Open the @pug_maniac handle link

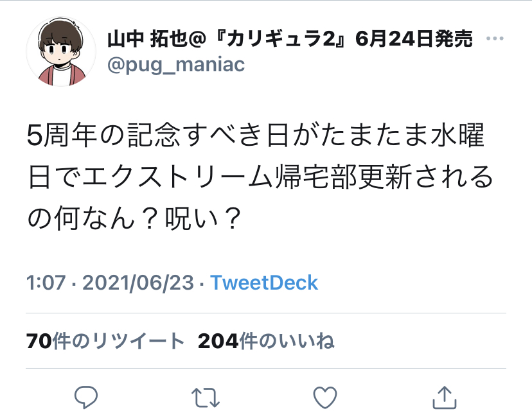176,64
